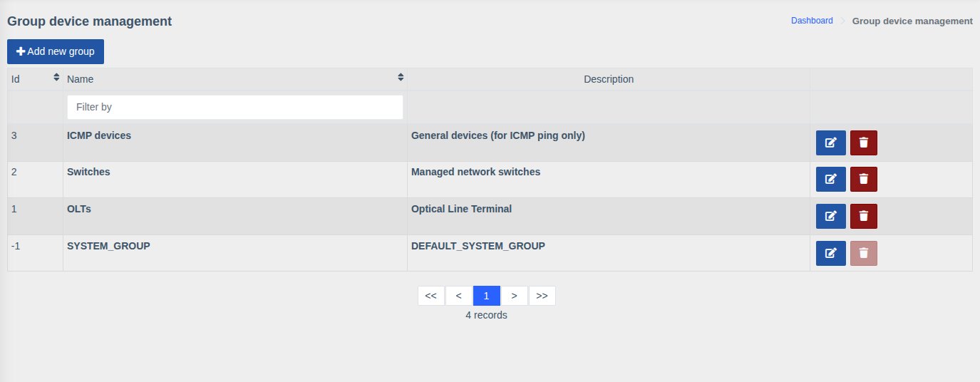Screen dimensions: 980x382
Task: Delete the OLTs group
Action: [863, 216]
